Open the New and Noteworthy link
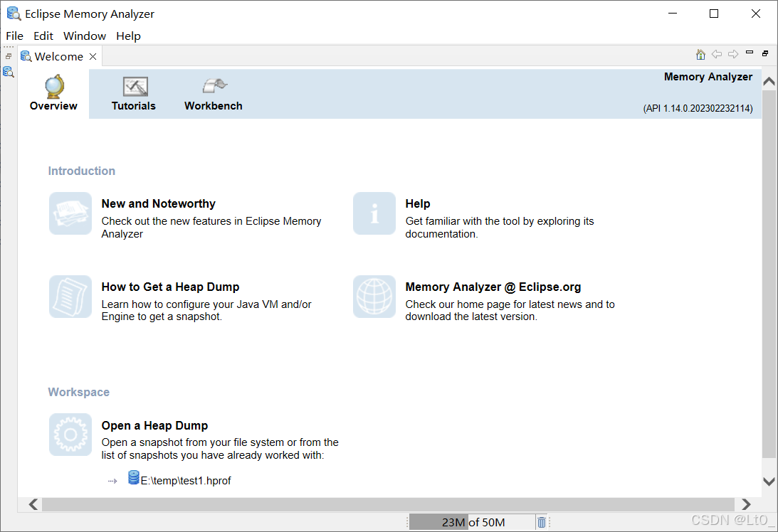The width and height of the screenshot is (778, 532). pos(158,204)
